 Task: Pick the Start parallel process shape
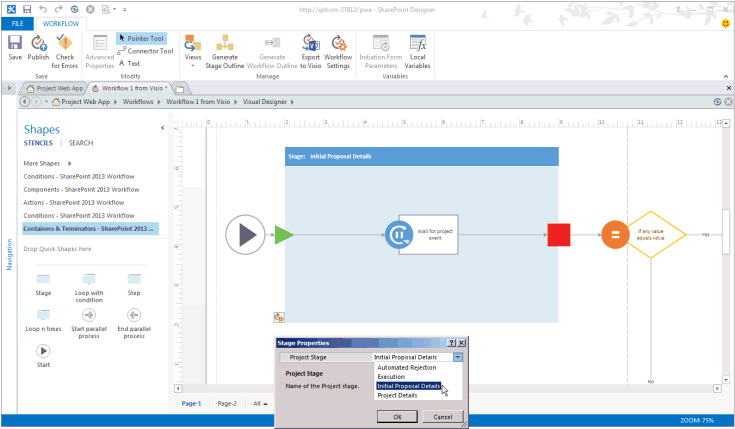[89, 324]
